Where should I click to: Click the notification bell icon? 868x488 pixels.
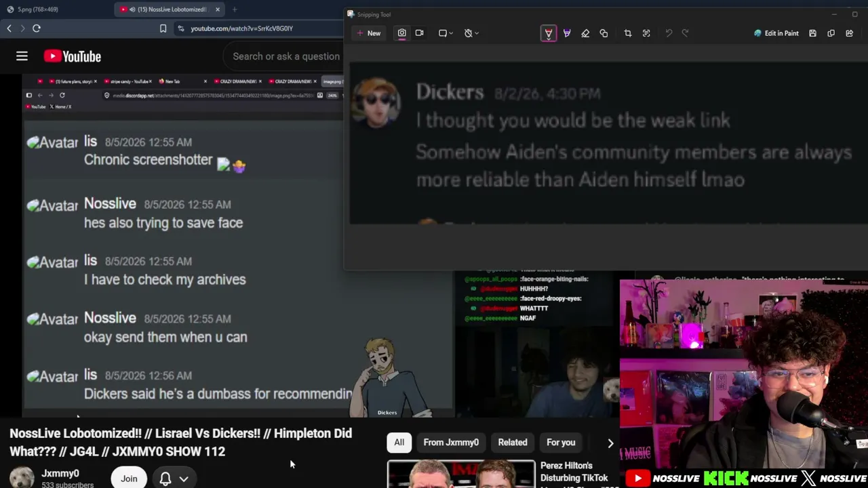(165, 479)
